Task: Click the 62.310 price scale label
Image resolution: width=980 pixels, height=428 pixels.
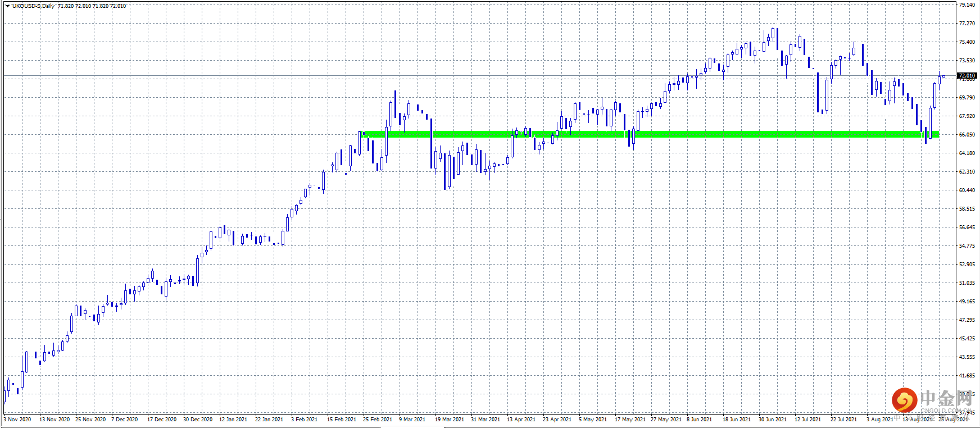Action: pos(967,171)
